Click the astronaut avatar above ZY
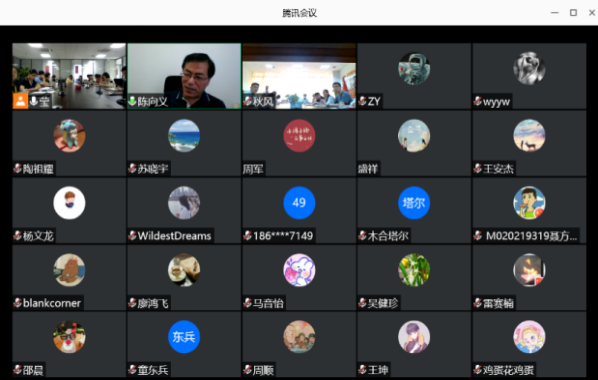Image resolution: width=598 pixels, height=380 pixels. (x=414, y=68)
